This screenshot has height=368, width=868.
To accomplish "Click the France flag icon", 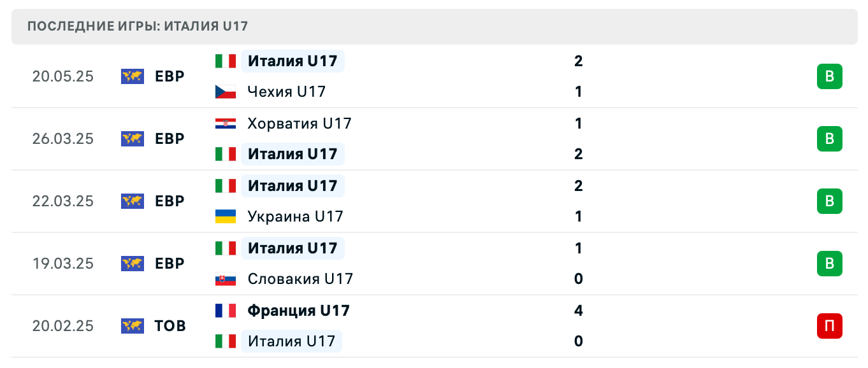I will click(226, 311).
